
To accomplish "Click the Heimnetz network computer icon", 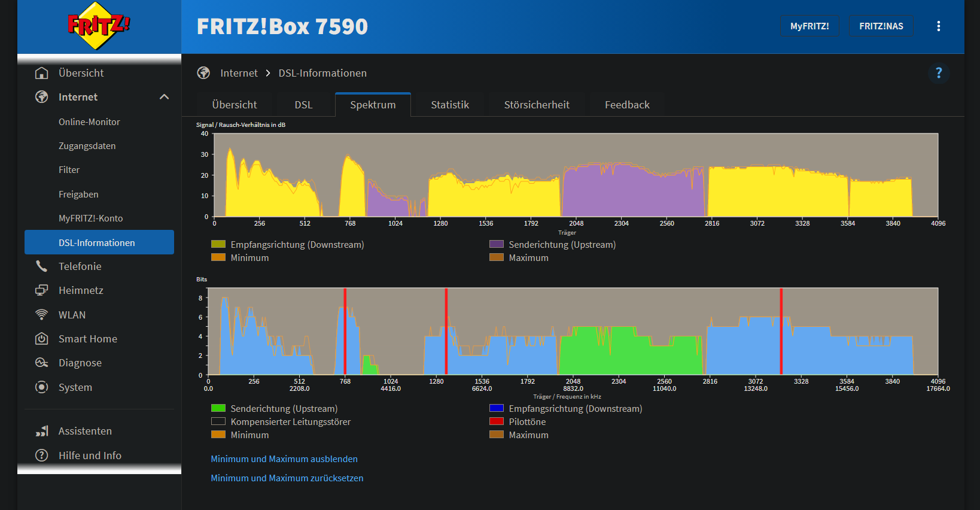I will 42,290.
